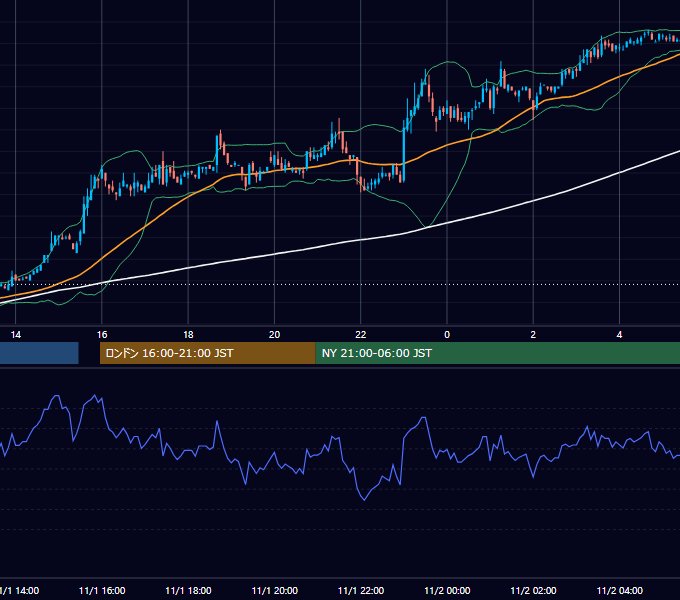Click the 18 hour label on chart axis

(188, 335)
